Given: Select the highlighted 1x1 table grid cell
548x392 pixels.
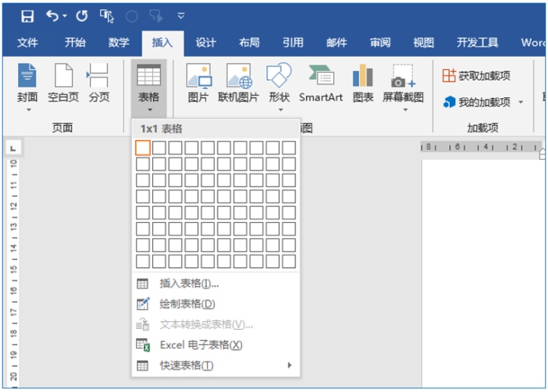Looking at the screenshot, I should pos(143,148).
